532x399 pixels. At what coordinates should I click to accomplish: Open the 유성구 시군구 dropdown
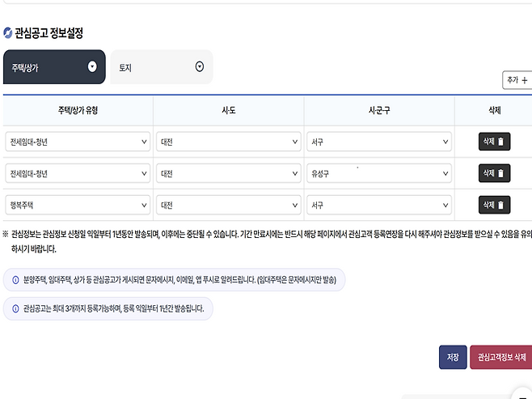click(379, 173)
